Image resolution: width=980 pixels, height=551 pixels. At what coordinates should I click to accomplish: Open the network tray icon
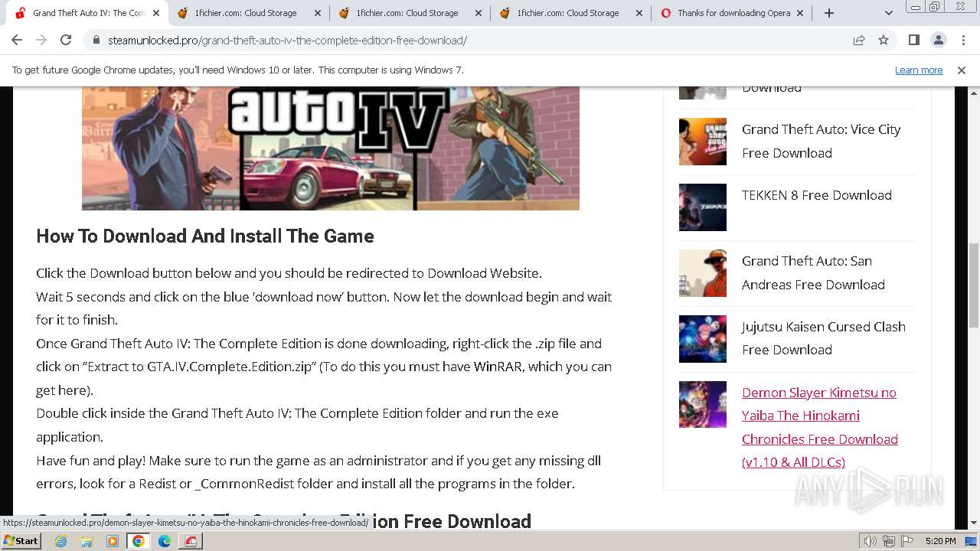tap(889, 541)
